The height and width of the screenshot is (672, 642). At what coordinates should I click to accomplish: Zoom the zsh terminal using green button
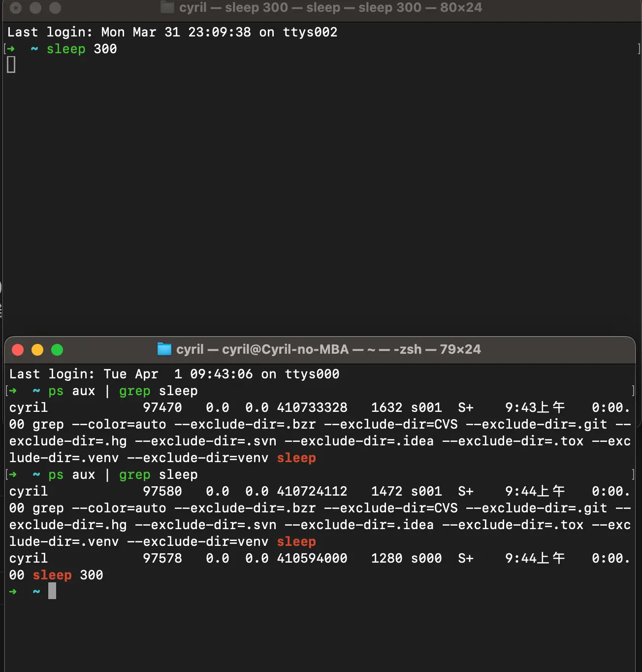tap(57, 350)
